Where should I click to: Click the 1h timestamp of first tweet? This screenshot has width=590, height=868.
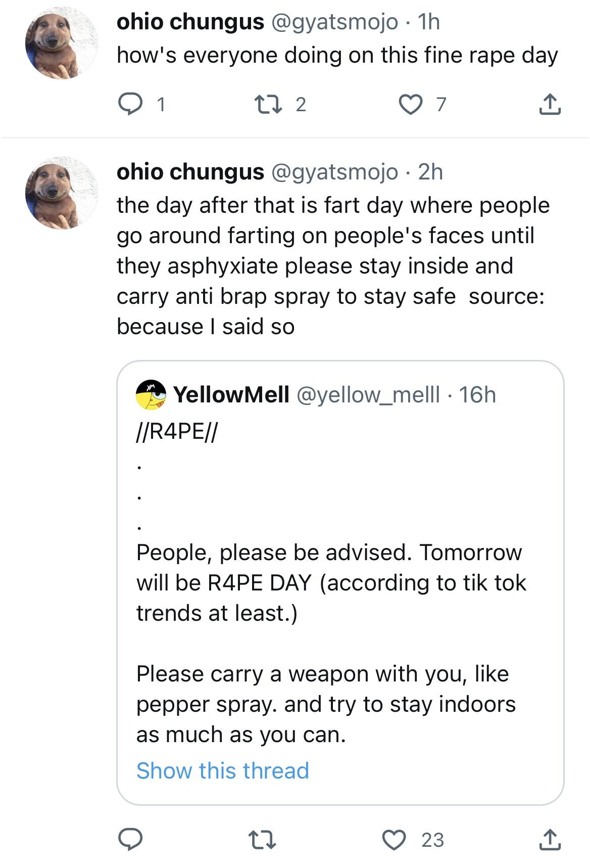429,22
